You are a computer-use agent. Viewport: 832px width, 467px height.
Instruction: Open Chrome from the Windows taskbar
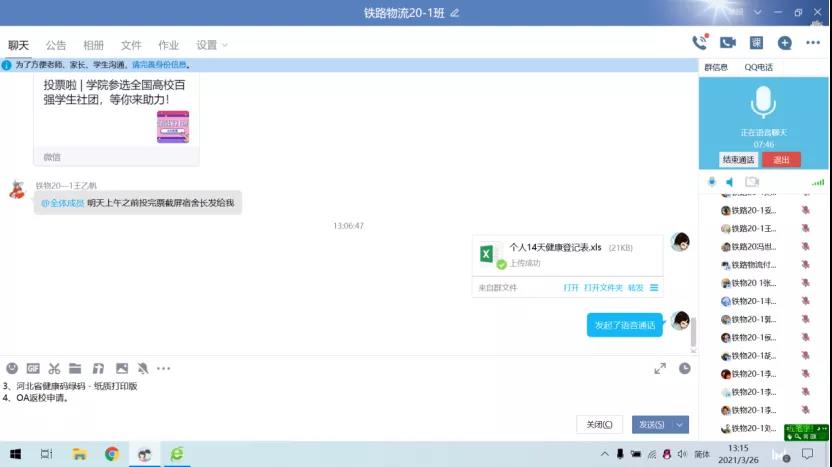pos(112,454)
